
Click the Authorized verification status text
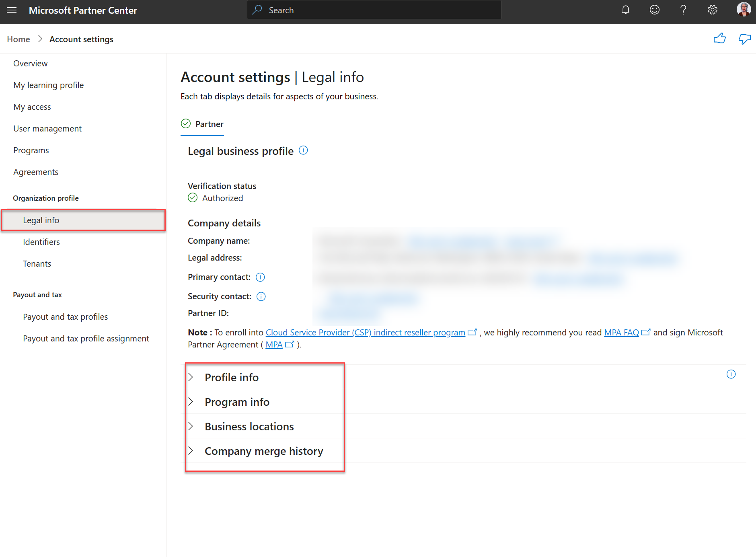point(222,198)
